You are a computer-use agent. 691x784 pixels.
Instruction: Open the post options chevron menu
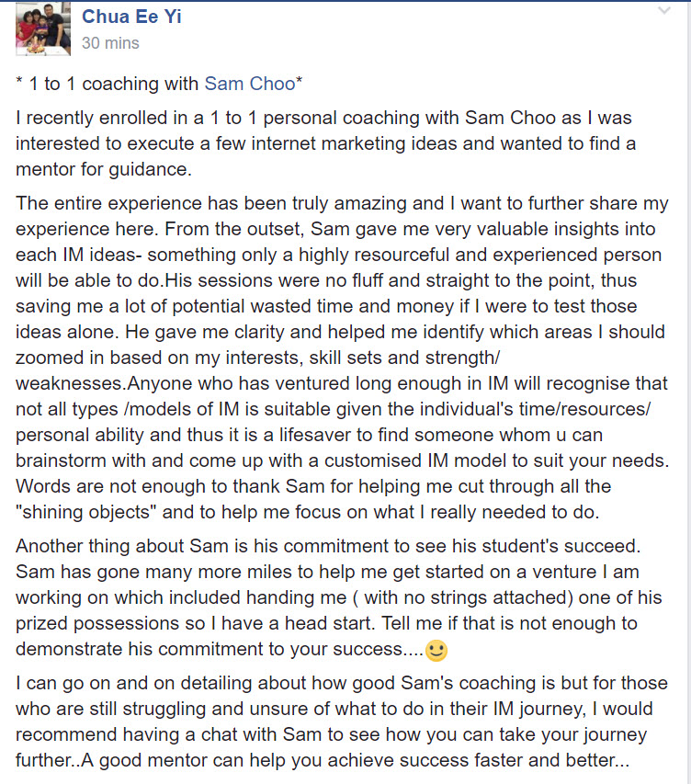663,10
